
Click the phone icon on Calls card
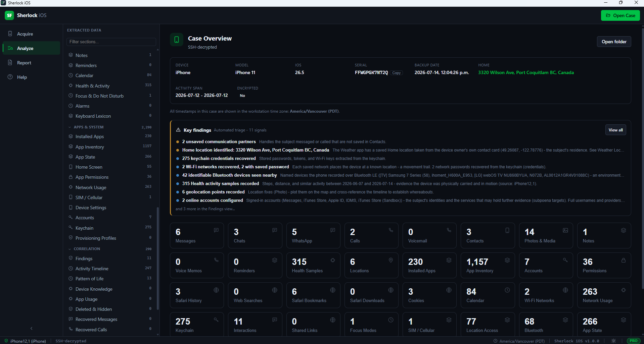391,230
